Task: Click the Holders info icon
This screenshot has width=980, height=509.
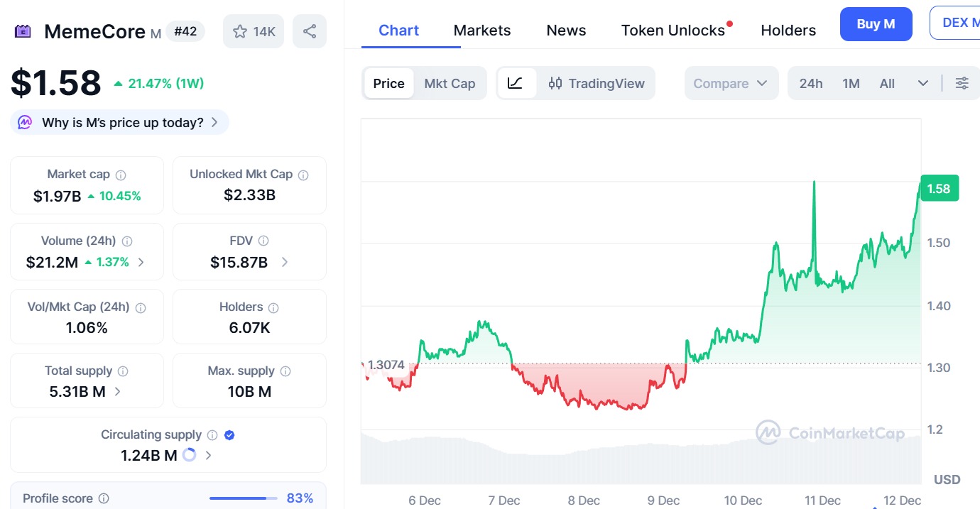Action: click(273, 307)
